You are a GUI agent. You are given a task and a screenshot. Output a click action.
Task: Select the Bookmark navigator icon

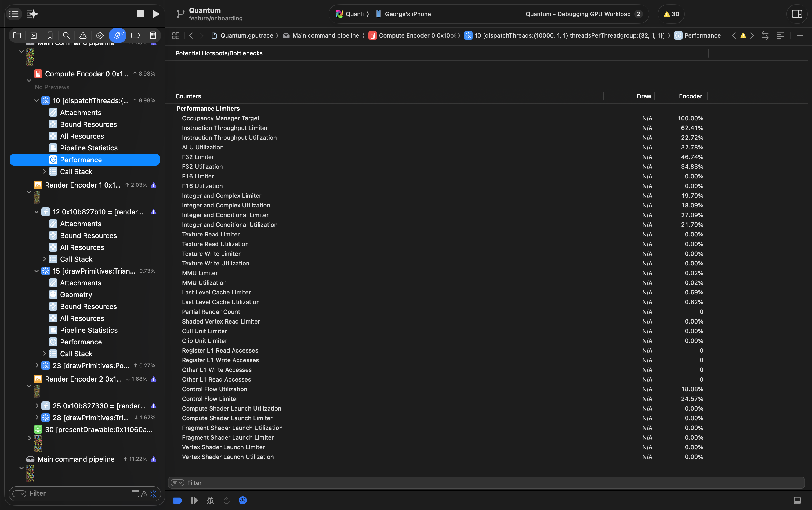pyautogui.click(x=50, y=35)
